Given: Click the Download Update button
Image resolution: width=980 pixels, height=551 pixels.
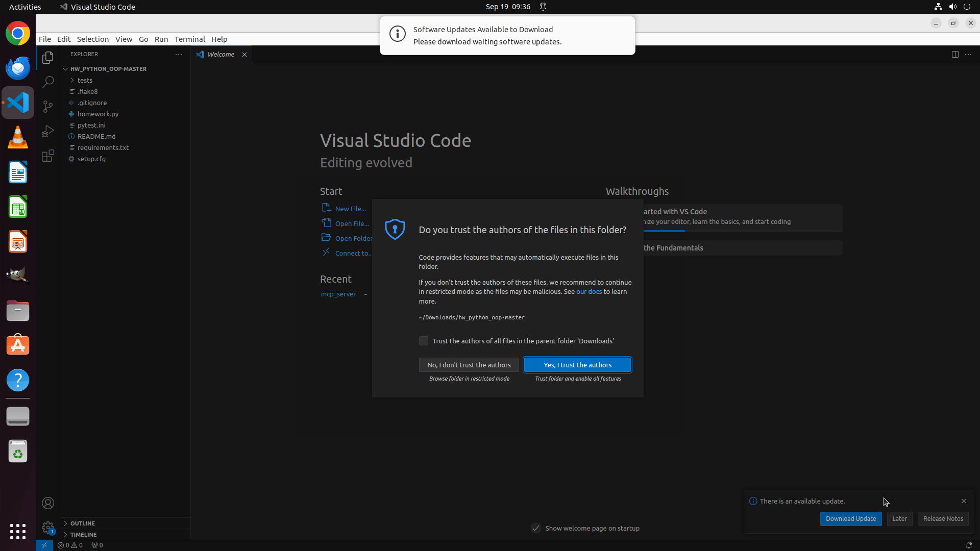Looking at the screenshot, I should coord(850,518).
